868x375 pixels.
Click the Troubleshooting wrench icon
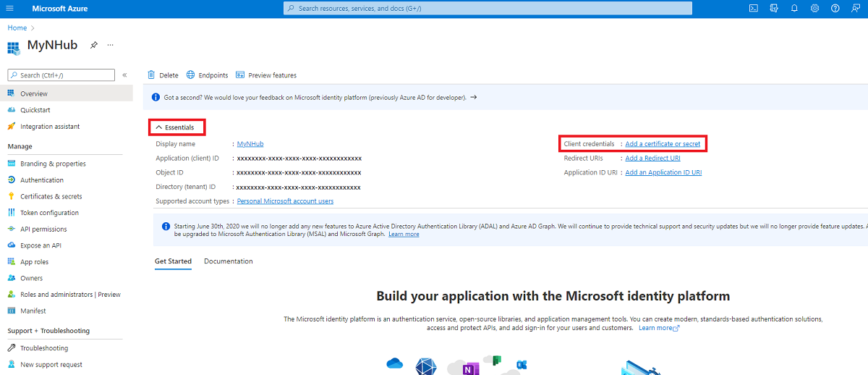(12, 348)
